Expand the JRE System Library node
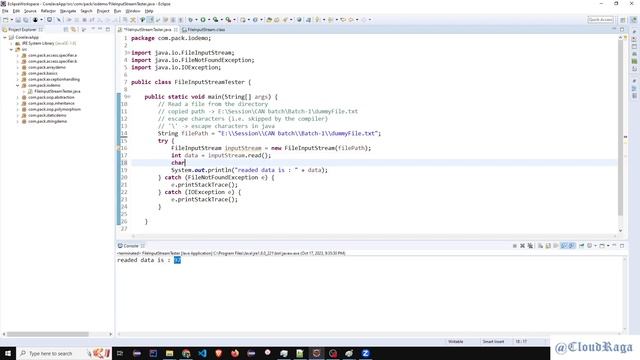 coord(11,43)
